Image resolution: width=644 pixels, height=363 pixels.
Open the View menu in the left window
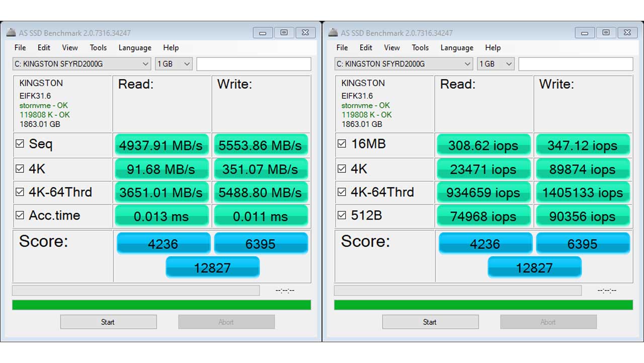pos(70,47)
